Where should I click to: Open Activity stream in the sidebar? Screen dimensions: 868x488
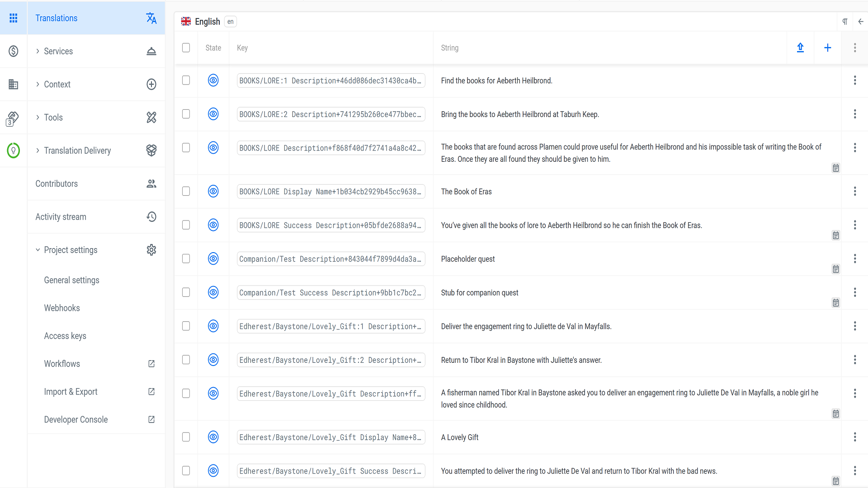tap(96, 217)
